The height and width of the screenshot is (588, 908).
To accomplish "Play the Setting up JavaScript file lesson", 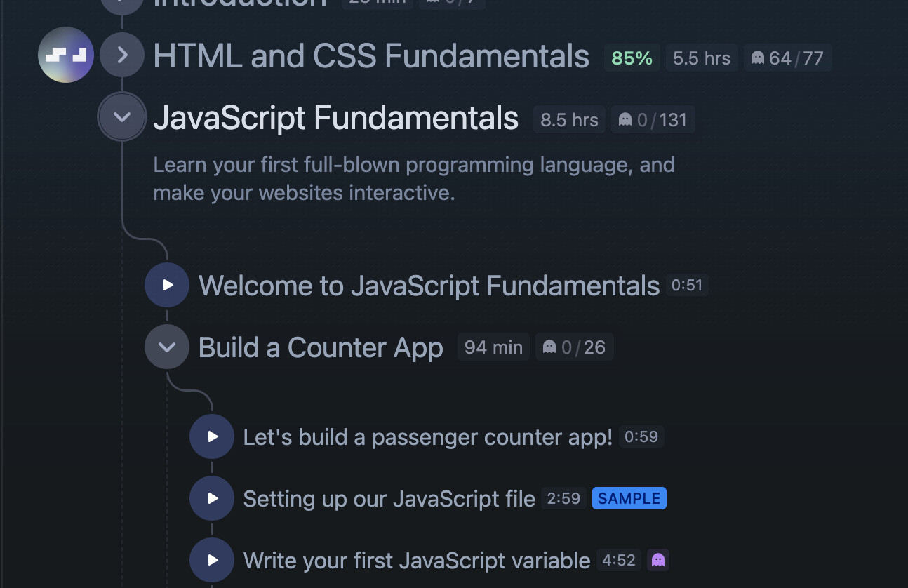I will click(x=212, y=498).
